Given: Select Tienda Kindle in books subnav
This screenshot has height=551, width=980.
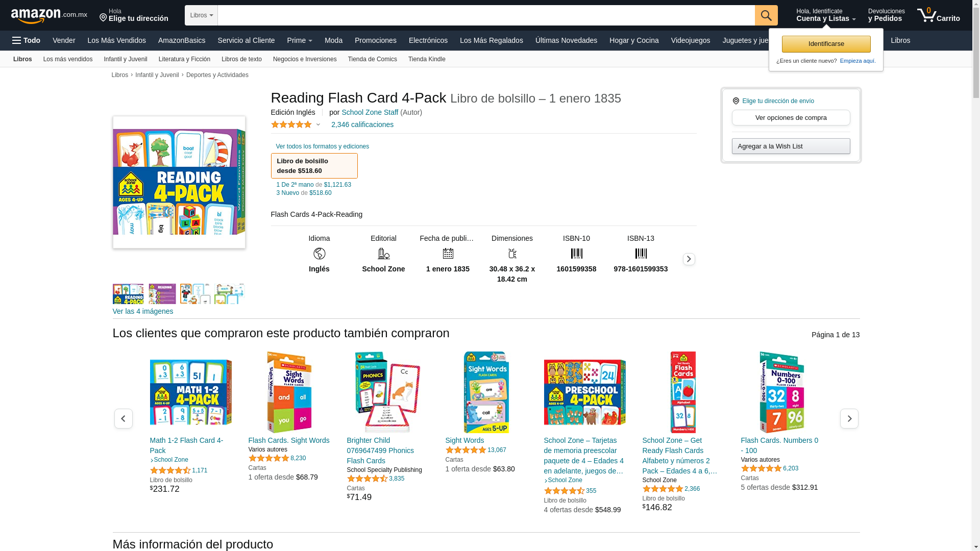Looking at the screenshot, I should coord(427,59).
